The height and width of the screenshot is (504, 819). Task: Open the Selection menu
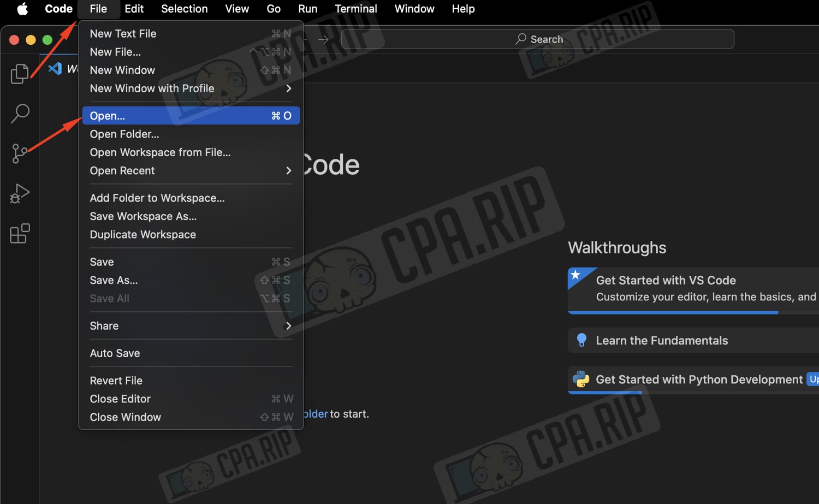click(184, 9)
